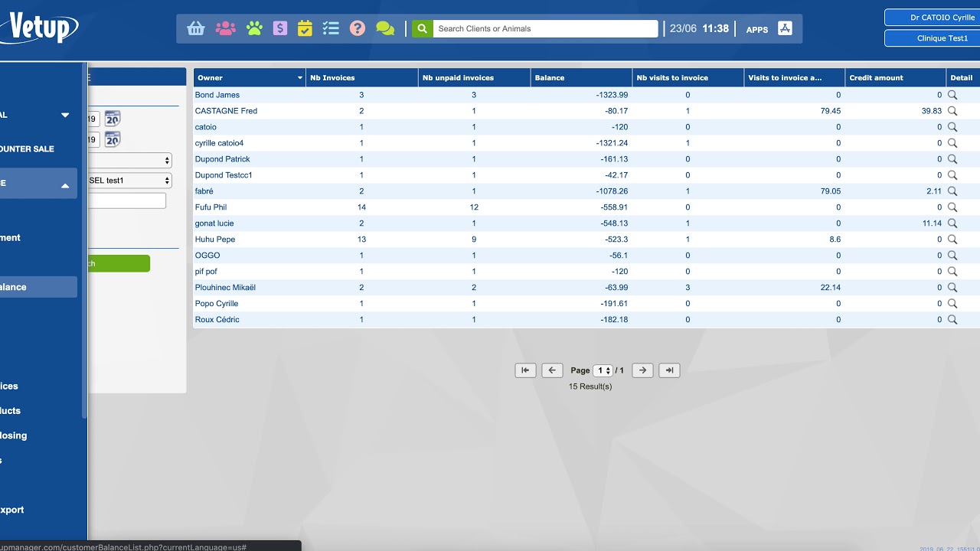The height and width of the screenshot is (551, 980).
Task: Click the purple dollar billing icon
Action: (x=280, y=28)
